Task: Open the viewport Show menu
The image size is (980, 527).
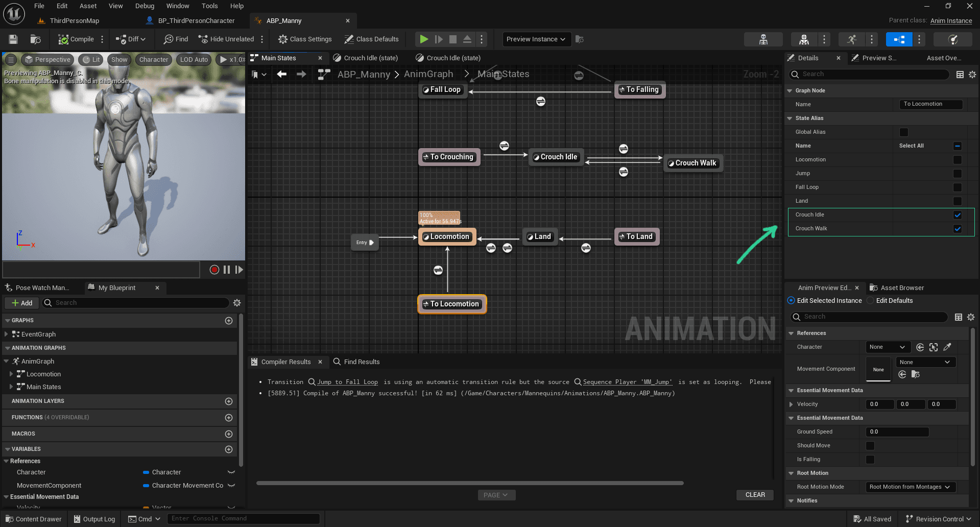Action: pos(119,60)
